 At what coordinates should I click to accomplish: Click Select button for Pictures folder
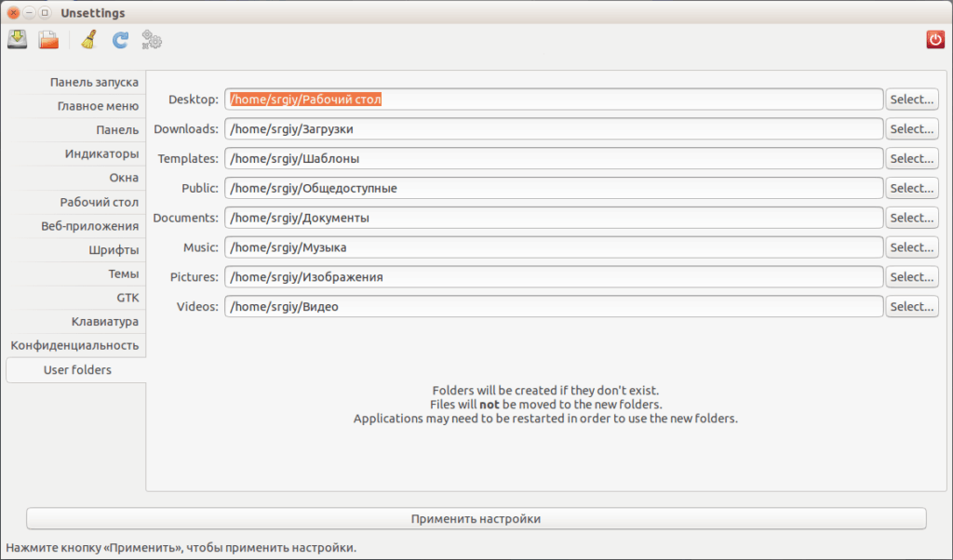click(912, 277)
